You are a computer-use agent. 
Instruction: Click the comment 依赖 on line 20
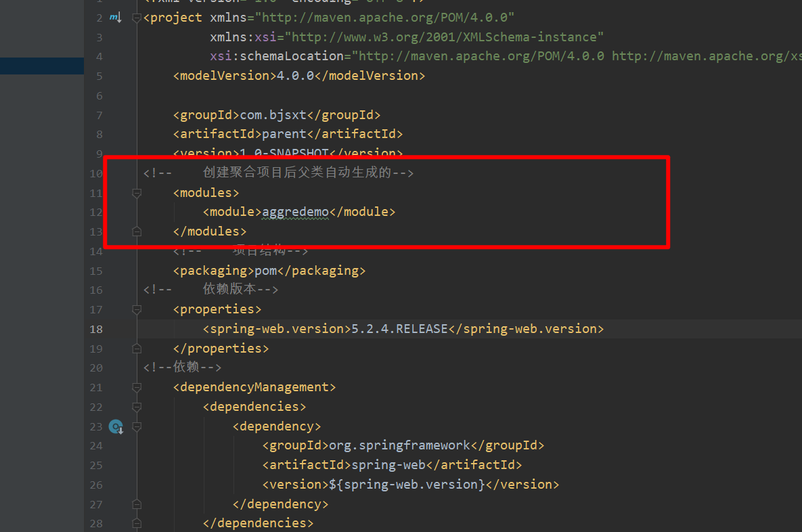tap(186, 368)
